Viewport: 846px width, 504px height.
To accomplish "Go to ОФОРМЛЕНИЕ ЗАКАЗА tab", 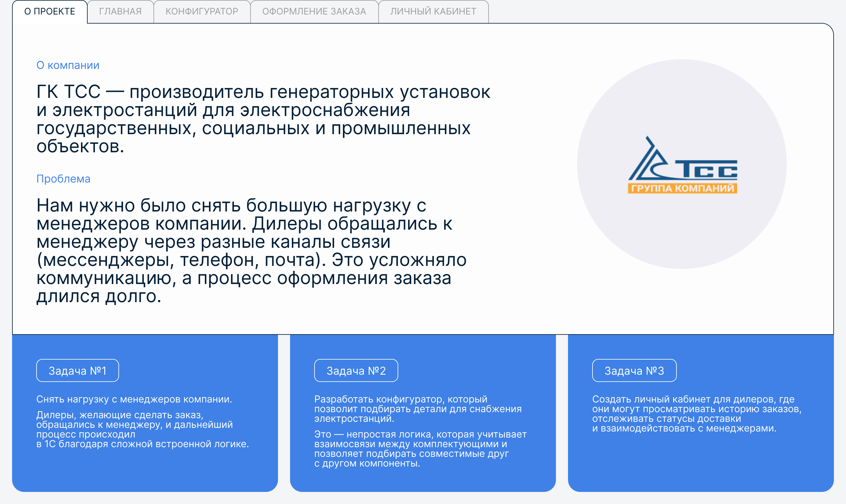I will 314,11.
